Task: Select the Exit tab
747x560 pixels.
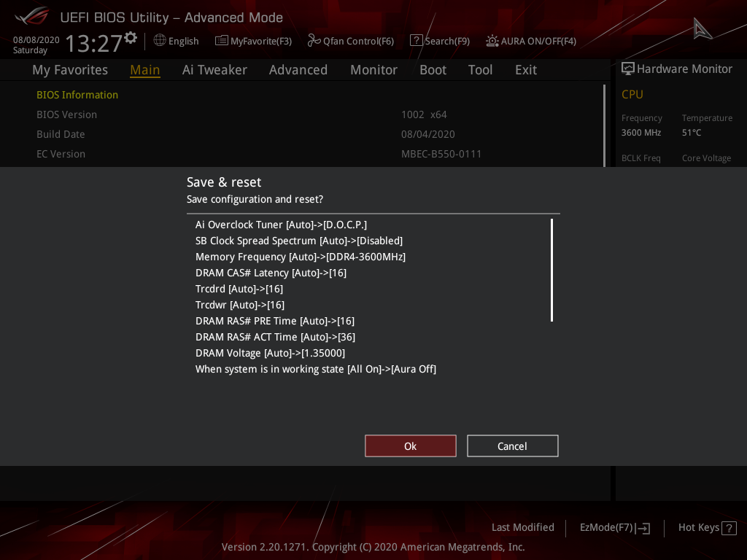Action: point(526,70)
